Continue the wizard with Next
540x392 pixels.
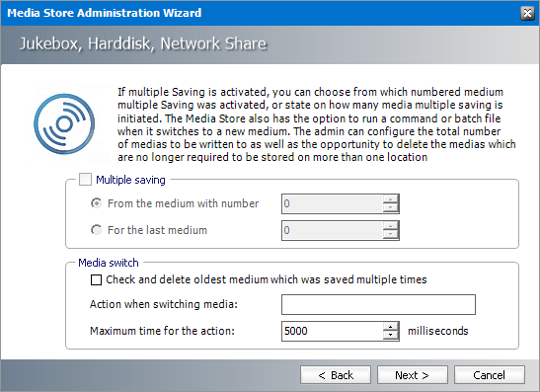click(413, 375)
